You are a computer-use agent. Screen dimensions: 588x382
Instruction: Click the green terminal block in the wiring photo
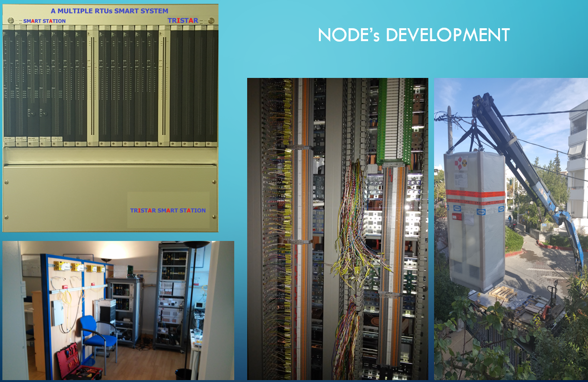[x=395, y=120]
